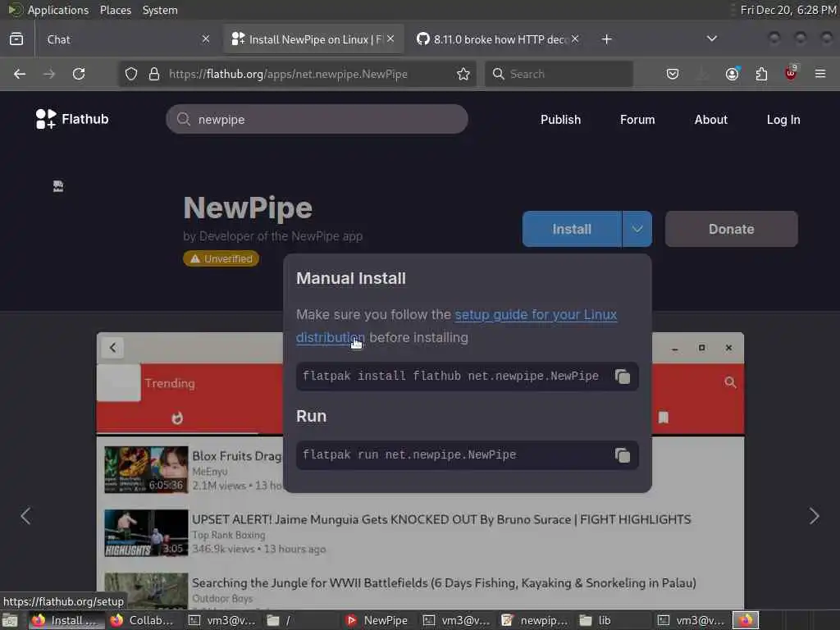Open the About page
840x630 pixels.
711,120
